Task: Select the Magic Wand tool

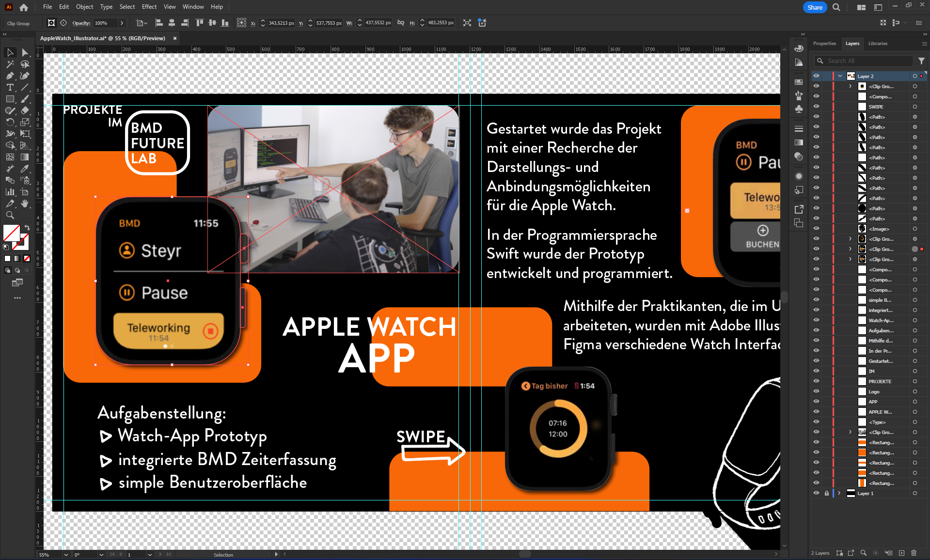Action: [10, 64]
